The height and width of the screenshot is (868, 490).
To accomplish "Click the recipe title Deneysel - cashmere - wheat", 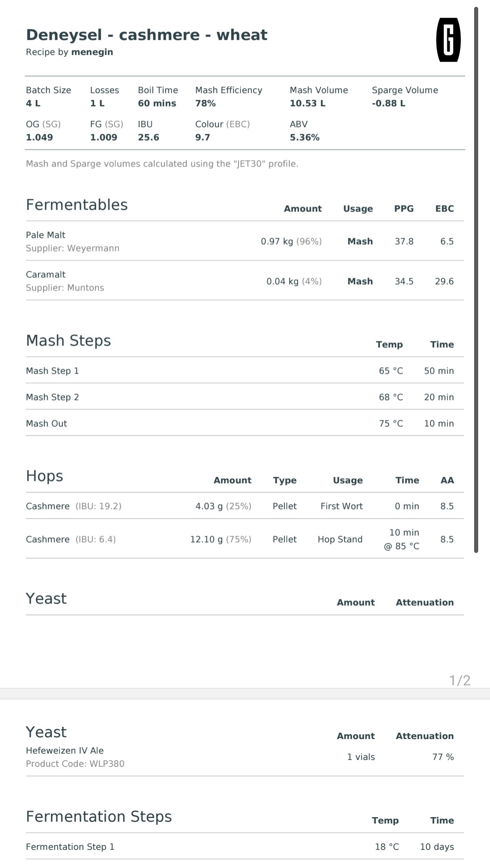I will coord(147,35).
